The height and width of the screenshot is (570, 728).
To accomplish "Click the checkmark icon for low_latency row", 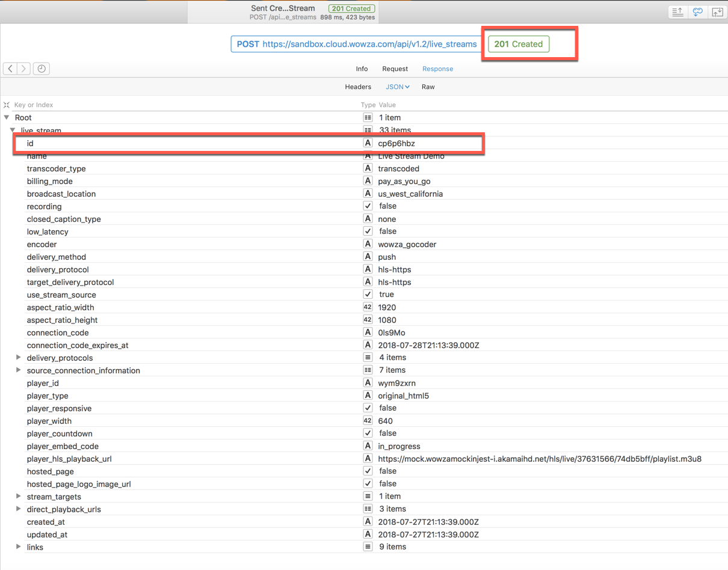I will click(x=368, y=231).
